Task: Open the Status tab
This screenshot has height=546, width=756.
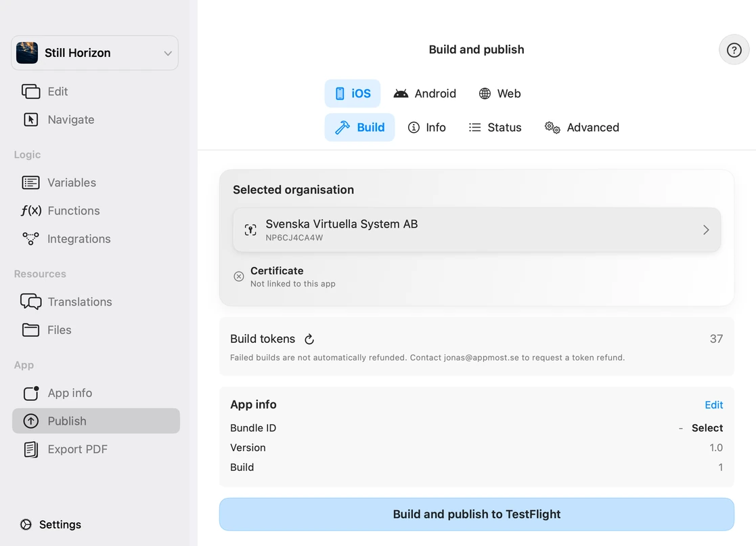Action: click(x=495, y=127)
